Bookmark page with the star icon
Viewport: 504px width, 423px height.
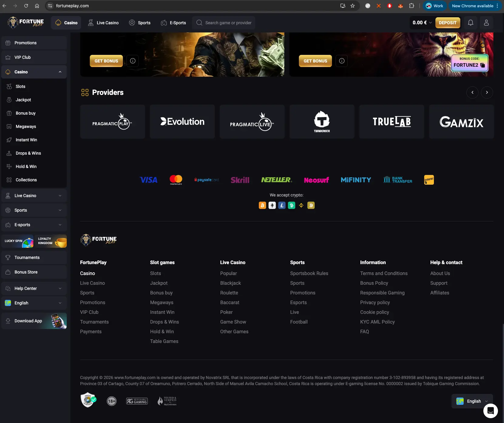tap(353, 6)
